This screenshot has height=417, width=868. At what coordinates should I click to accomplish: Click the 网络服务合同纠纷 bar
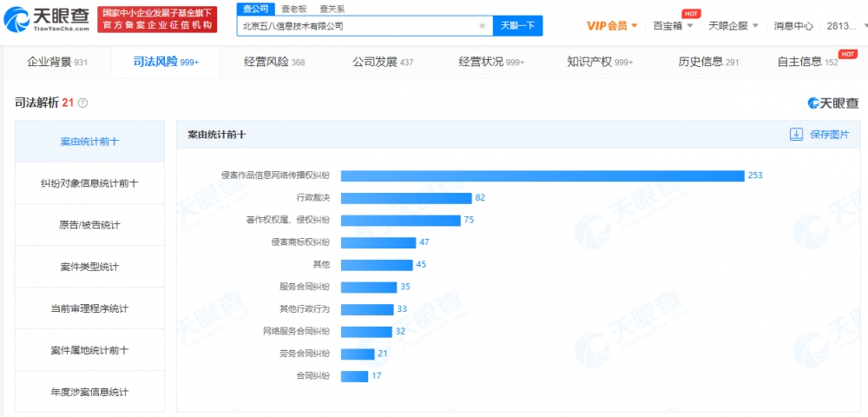pos(366,332)
